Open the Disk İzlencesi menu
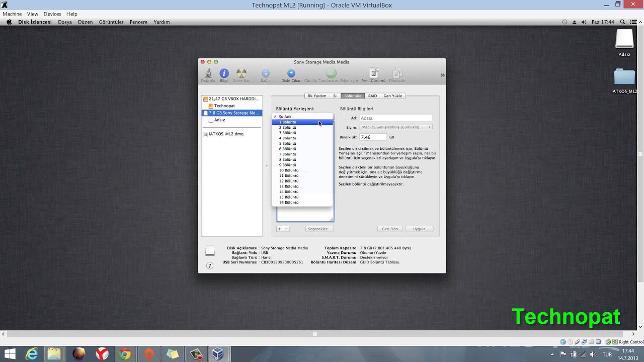This screenshot has width=644, height=362. [x=35, y=22]
